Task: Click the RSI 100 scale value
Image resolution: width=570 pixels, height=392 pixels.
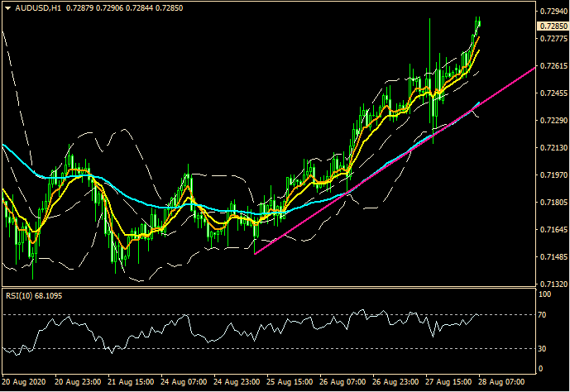Action: click(545, 294)
